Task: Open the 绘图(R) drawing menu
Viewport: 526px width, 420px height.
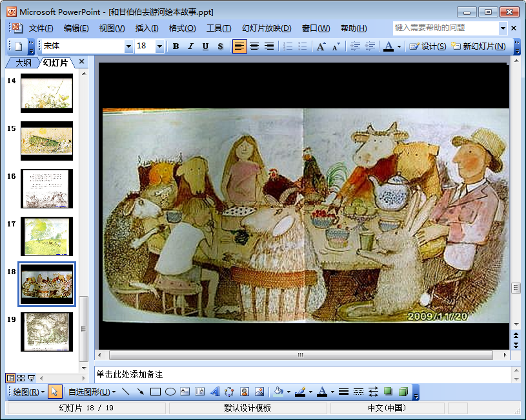Action: [29, 392]
